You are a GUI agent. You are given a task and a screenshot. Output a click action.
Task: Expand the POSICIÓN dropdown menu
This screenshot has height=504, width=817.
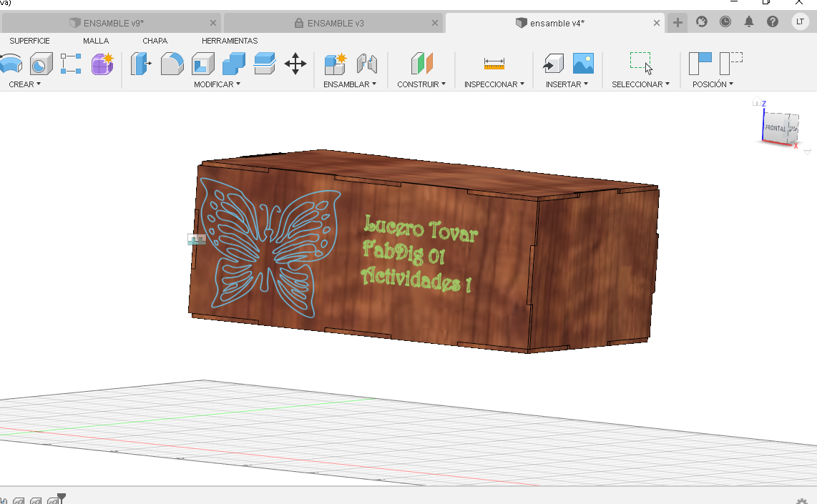(x=713, y=84)
